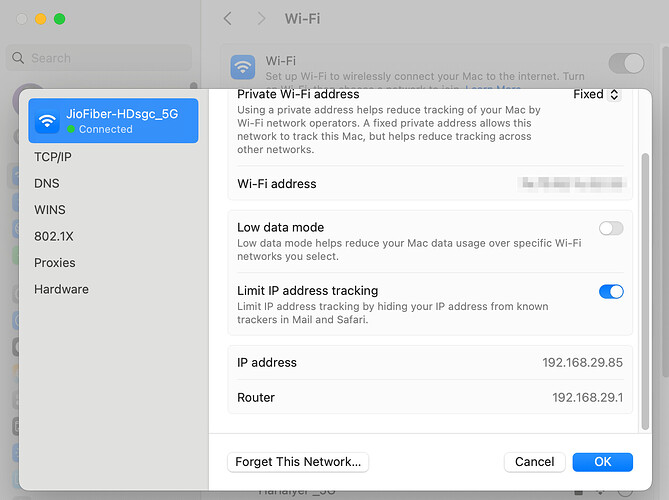This screenshot has width=669, height=500.
Task: Enable Low data mode switch
Action: (610, 228)
